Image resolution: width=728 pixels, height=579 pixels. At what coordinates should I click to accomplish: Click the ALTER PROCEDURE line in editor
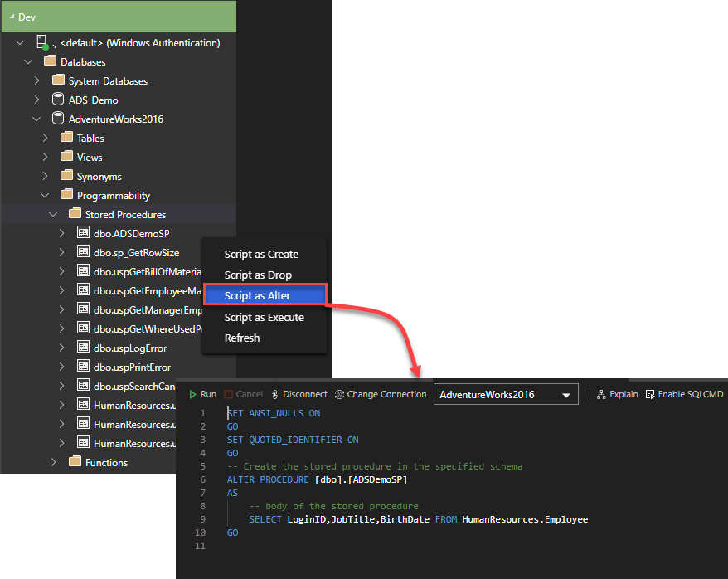tap(317, 479)
